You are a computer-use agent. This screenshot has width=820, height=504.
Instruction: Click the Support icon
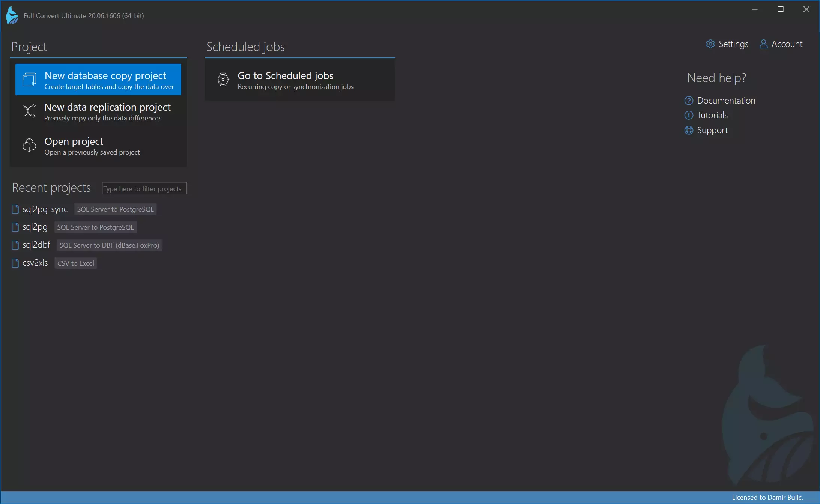[689, 130]
